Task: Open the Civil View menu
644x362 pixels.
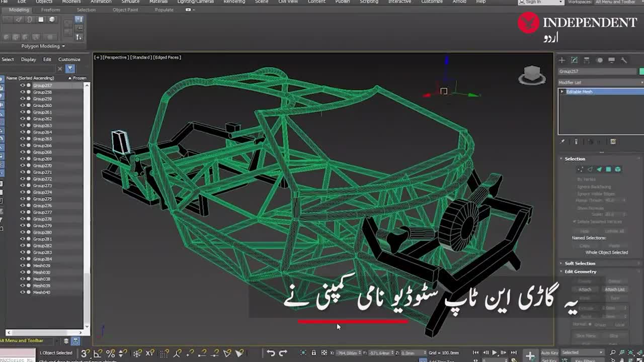Action: coord(288,2)
